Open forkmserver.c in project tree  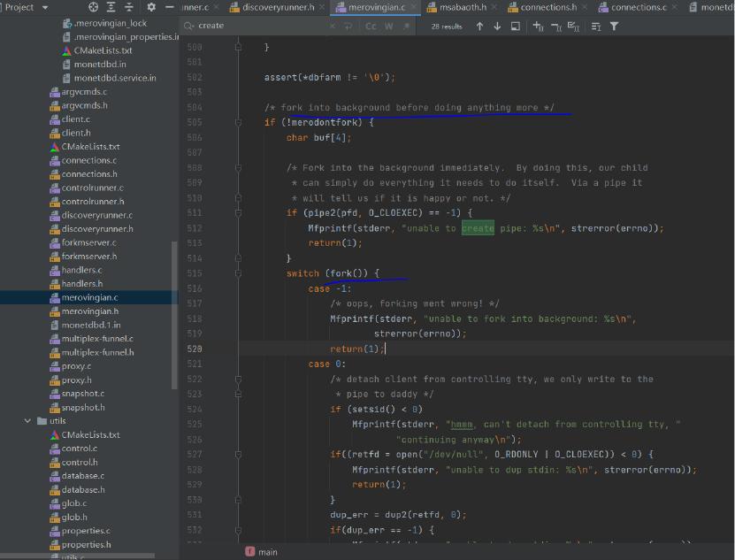click(x=89, y=242)
